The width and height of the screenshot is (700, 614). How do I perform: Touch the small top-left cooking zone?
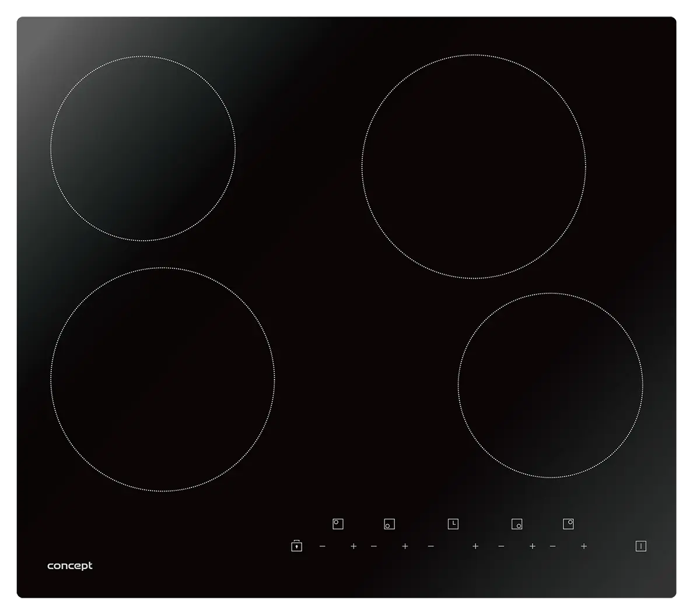click(x=143, y=148)
